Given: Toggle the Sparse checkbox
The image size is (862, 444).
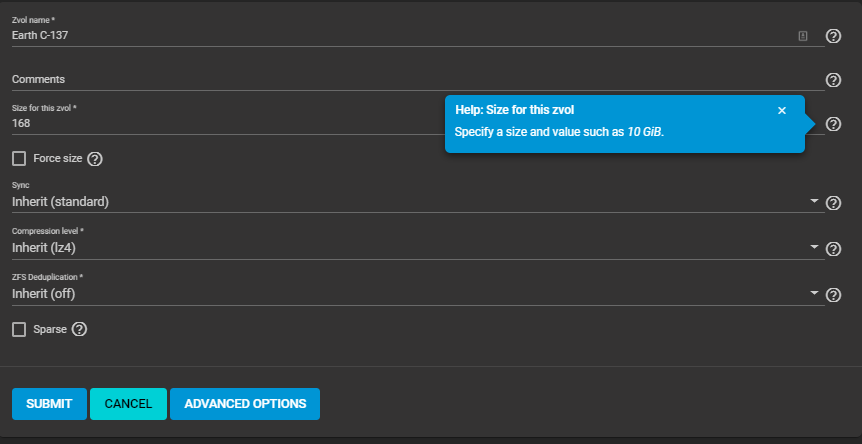Looking at the screenshot, I should [x=19, y=329].
